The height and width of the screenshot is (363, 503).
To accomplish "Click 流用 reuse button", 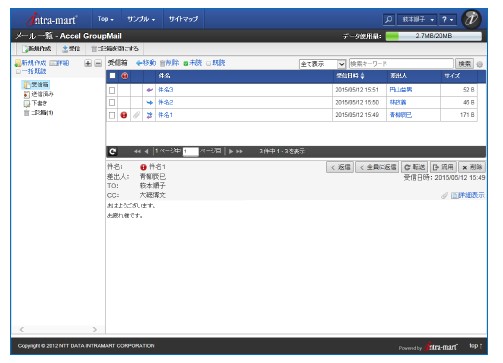I will click(x=443, y=167).
